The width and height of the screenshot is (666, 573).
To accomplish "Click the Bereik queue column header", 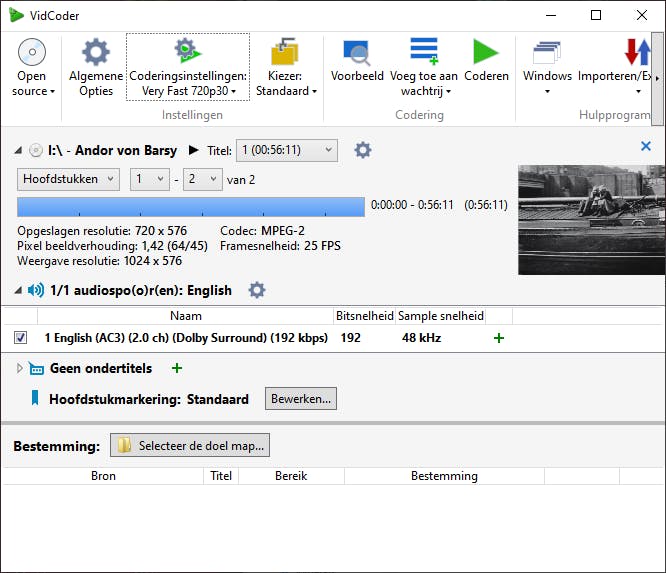I will pos(291,476).
